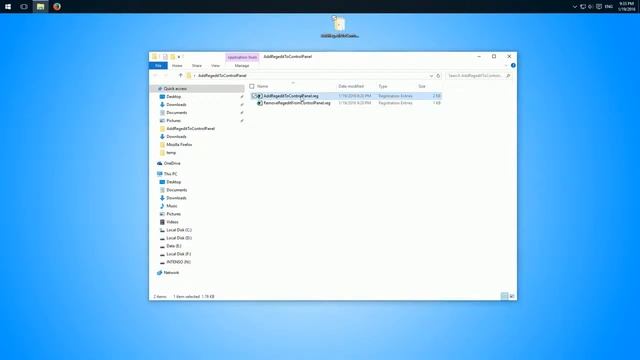This screenshot has height=360, width=640.
Task: Select the RemoveRegeditFromControlPanel.reg file
Action: (297, 103)
